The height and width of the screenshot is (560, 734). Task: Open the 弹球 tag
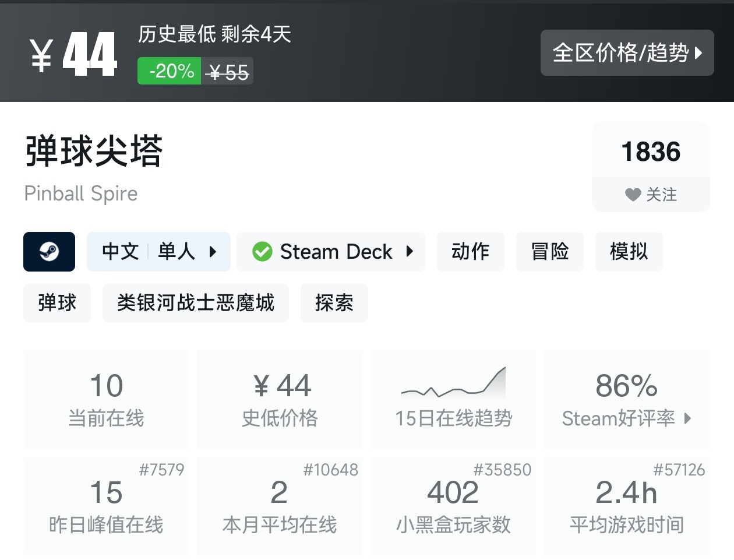pos(57,303)
